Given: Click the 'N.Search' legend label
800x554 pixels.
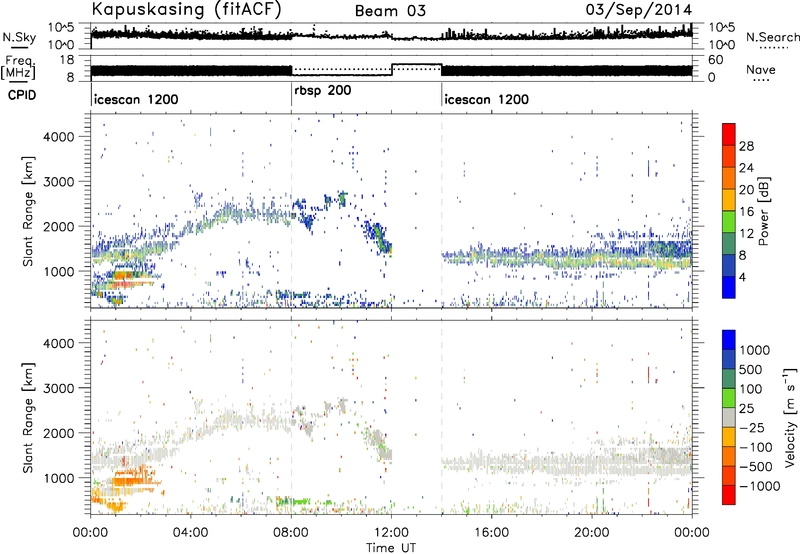Looking at the screenshot, I should tap(772, 37).
